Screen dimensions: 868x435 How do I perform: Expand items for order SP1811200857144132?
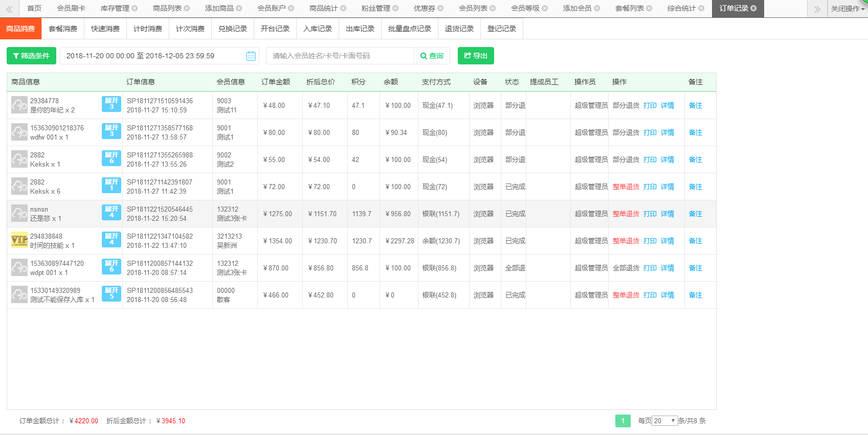112,266
